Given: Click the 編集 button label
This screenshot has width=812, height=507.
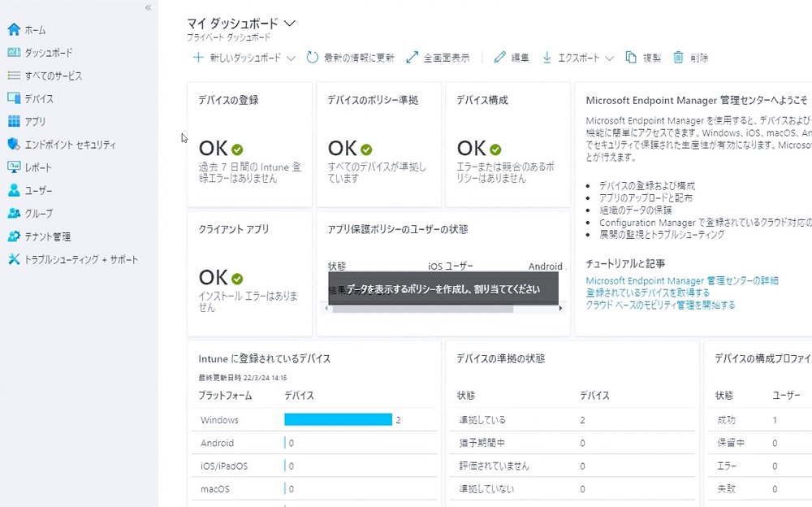Looking at the screenshot, I should click(520, 58).
